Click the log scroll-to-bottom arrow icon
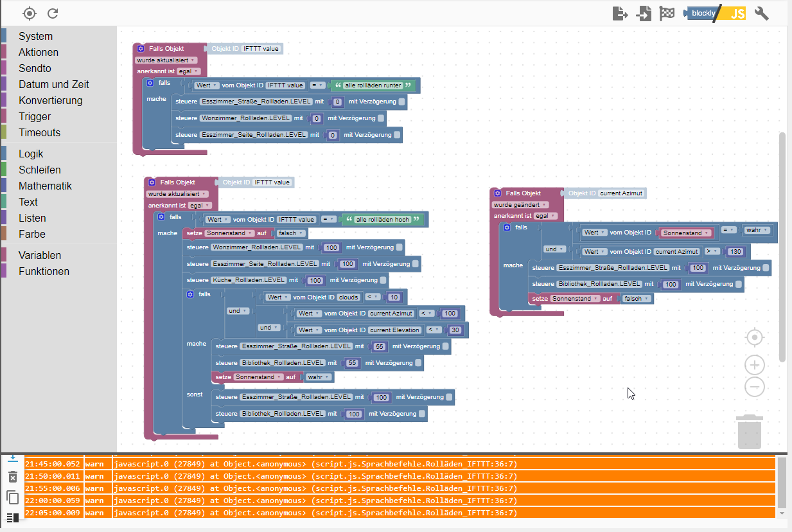Image resolution: width=792 pixels, height=532 pixels. [12, 457]
